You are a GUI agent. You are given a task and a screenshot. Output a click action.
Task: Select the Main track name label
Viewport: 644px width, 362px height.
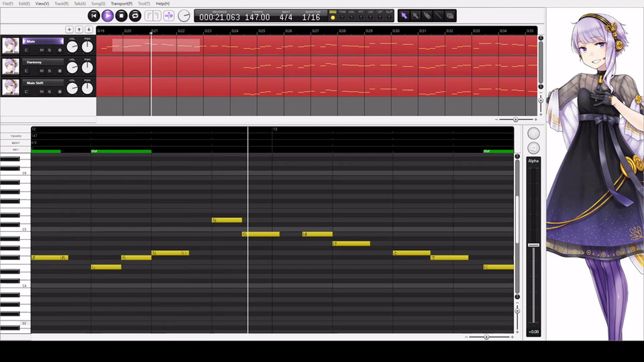point(43,41)
